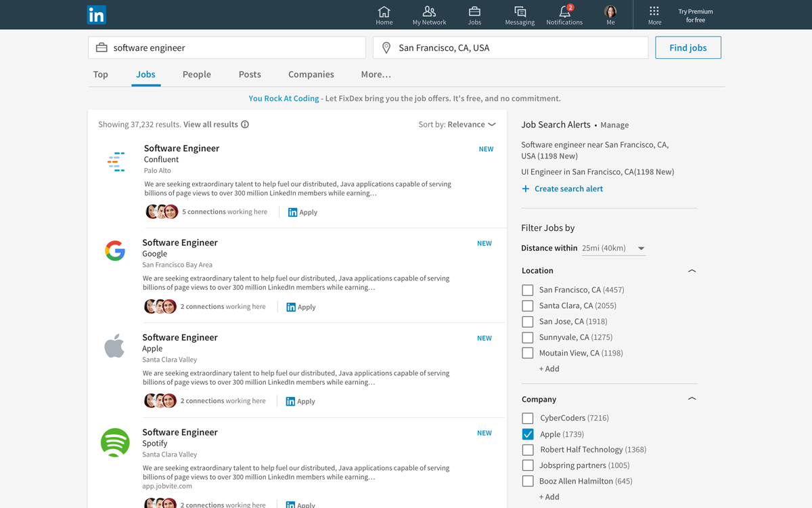Image resolution: width=812 pixels, height=508 pixels.
Task: Click 5 connections working here text
Action: pos(225,212)
